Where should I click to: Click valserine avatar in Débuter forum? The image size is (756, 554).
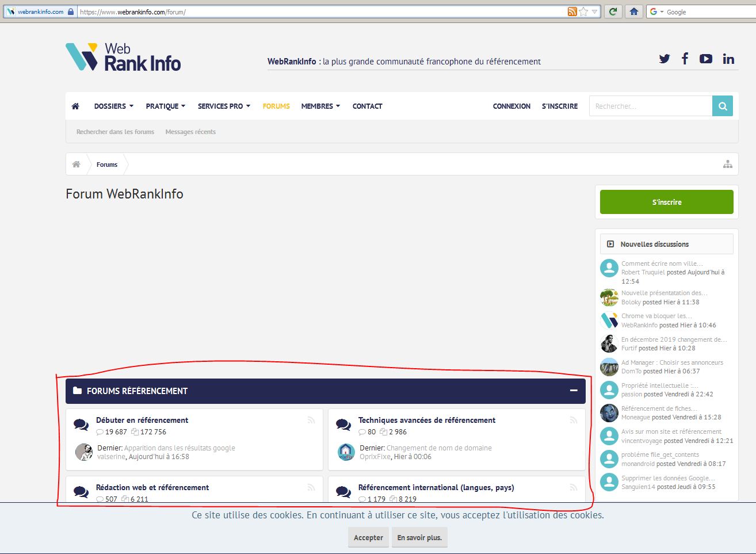[x=84, y=452]
